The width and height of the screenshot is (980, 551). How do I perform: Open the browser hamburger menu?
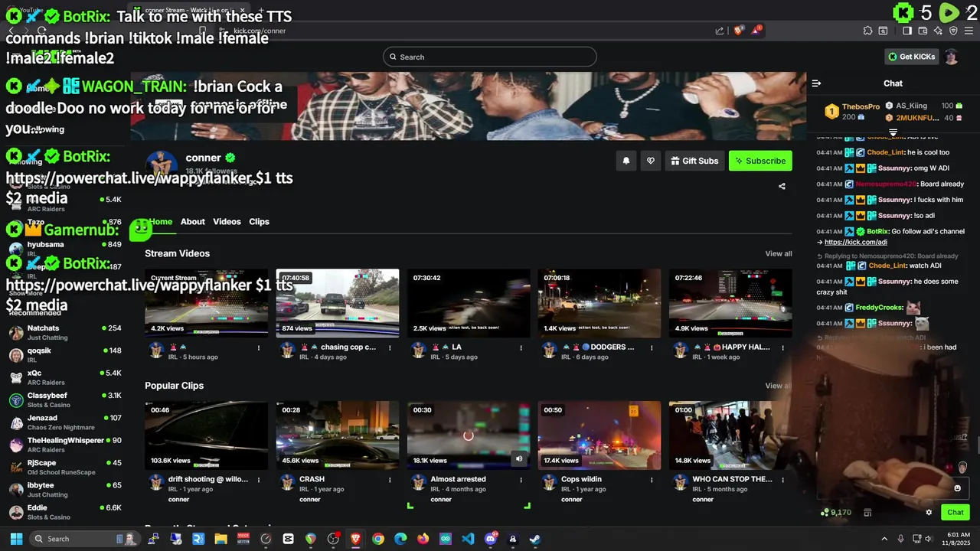pyautogui.click(x=969, y=31)
